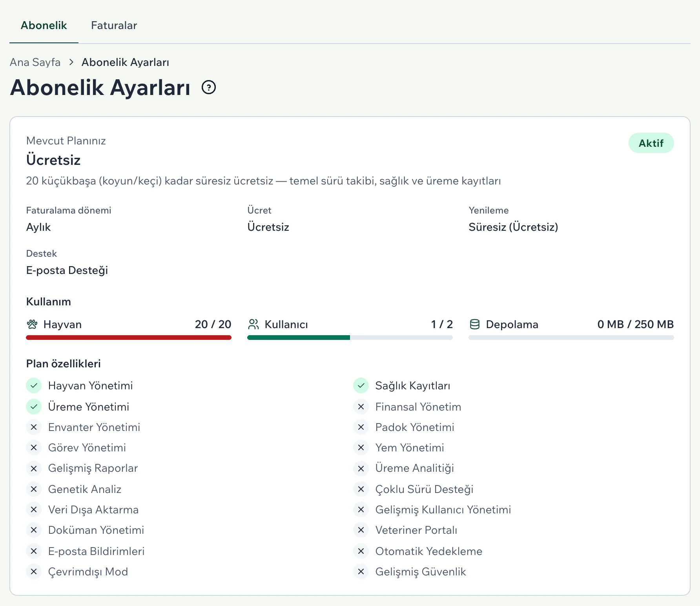Click the X icon for Veteriner Portalı

coord(361,530)
